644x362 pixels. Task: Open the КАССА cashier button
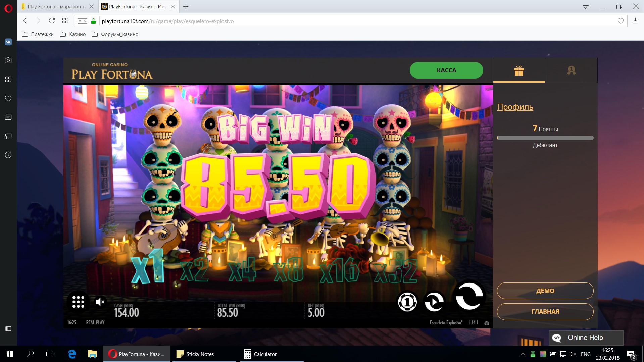[x=446, y=70]
